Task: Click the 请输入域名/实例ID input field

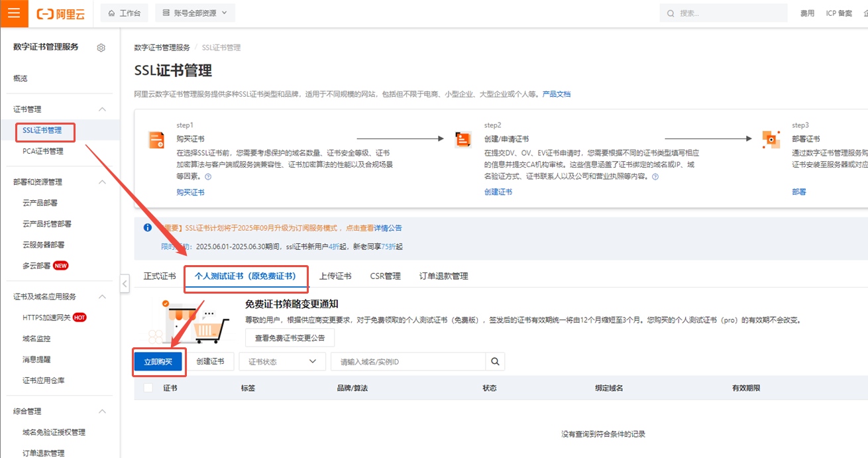Action: click(x=409, y=362)
